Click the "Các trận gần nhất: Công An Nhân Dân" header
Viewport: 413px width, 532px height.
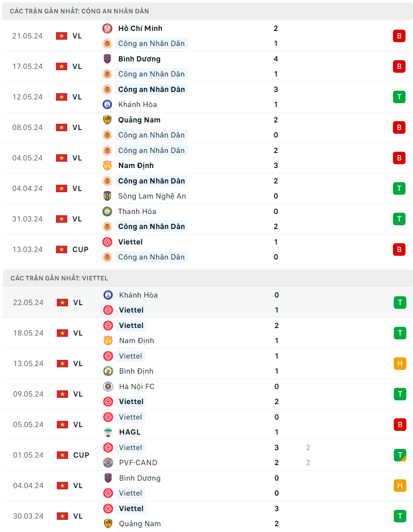(x=79, y=11)
